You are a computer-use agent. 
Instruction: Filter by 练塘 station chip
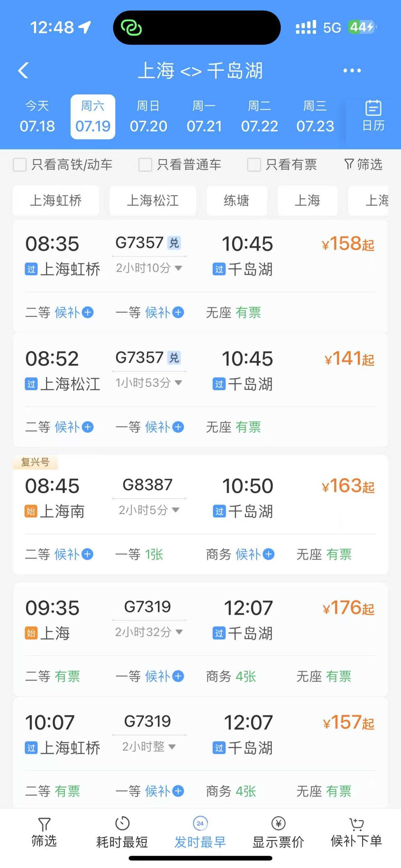[237, 201]
